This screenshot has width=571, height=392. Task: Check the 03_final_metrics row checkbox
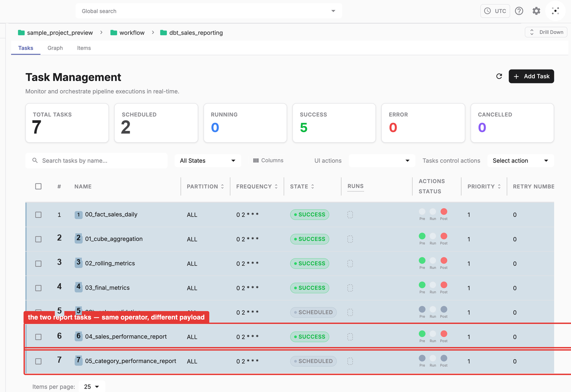pos(38,288)
